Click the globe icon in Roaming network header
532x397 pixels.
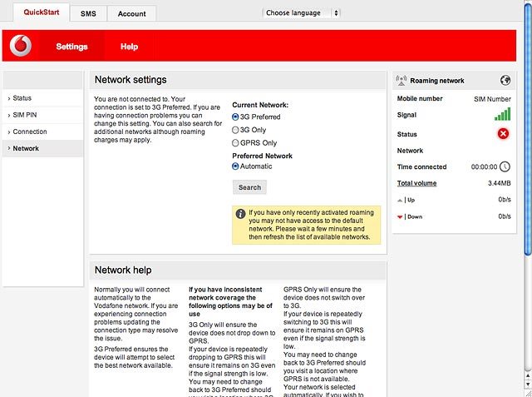505,80
